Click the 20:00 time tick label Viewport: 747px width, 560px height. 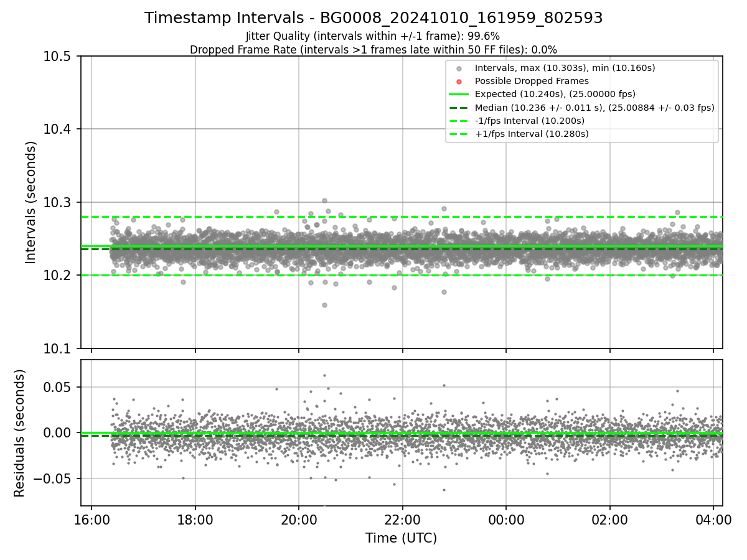299,519
